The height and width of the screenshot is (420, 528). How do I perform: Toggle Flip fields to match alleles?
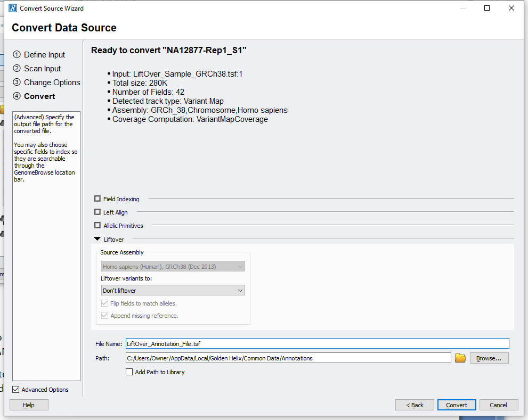(x=104, y=303)
